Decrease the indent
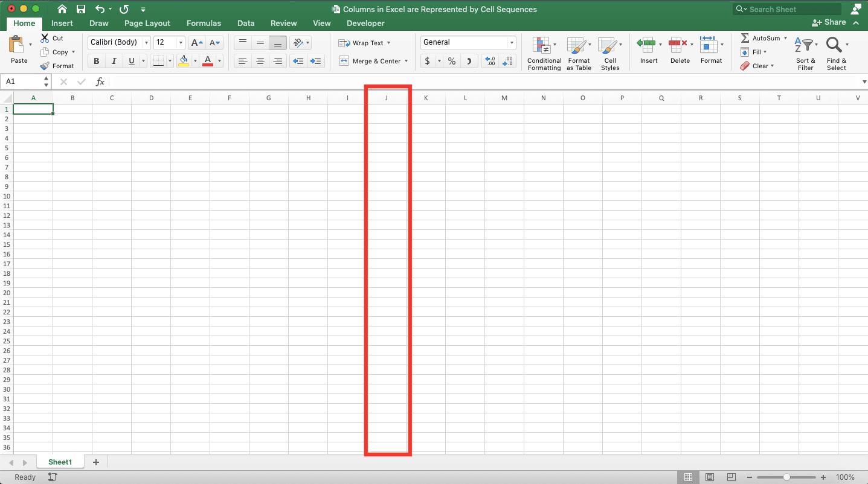 coord(298,61)
